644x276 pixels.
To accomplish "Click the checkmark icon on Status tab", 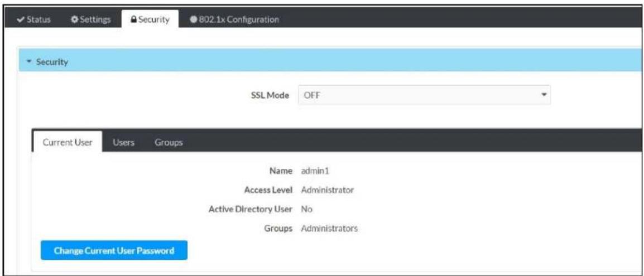I will point(21,20).
